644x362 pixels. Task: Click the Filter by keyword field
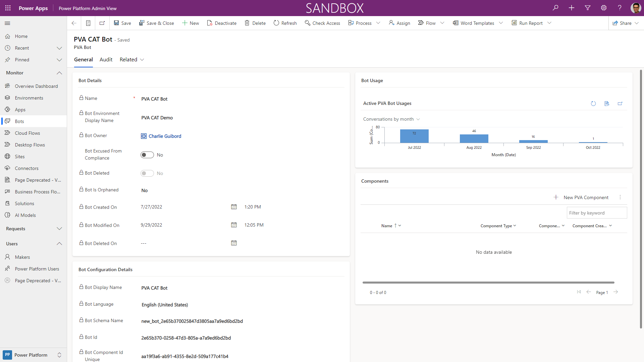point(596,213)
